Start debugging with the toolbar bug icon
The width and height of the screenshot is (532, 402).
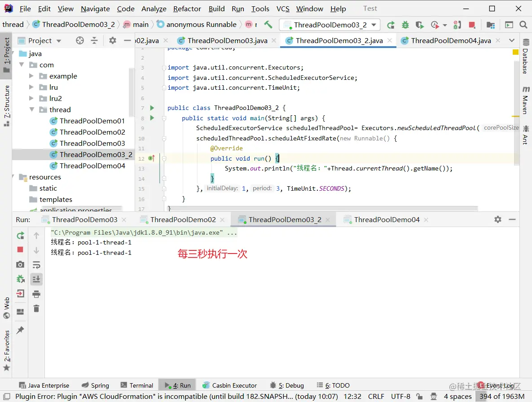(405, 25)
